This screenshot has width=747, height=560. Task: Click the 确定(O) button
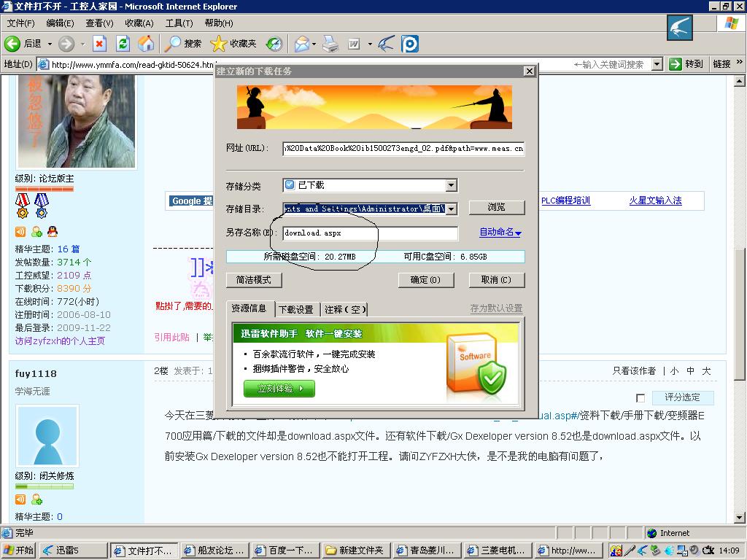click(x=425, y=280)
